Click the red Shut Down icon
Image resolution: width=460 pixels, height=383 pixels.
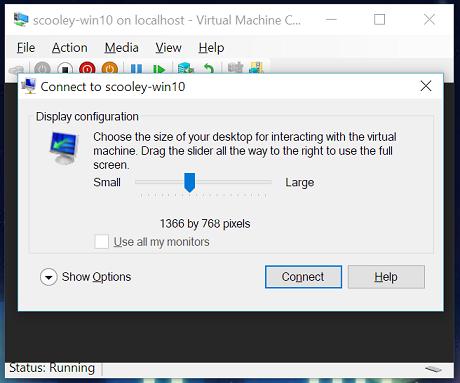pos(87,68)
